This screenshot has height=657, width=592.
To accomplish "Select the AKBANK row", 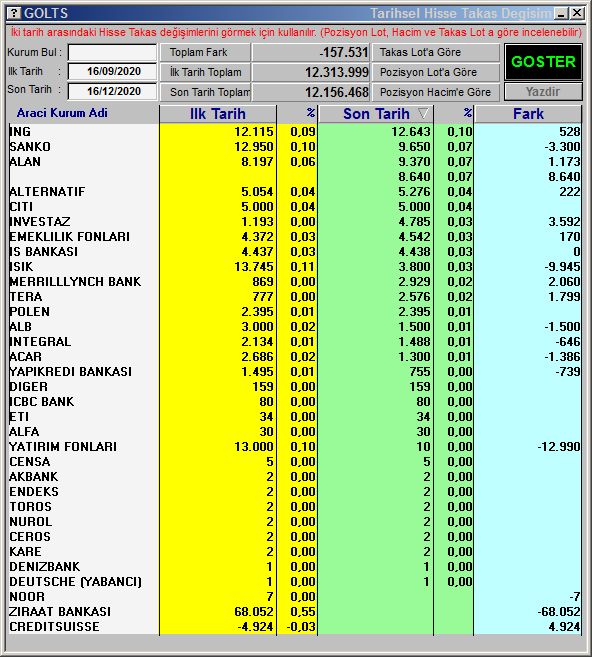I will [x=295, y=477].
